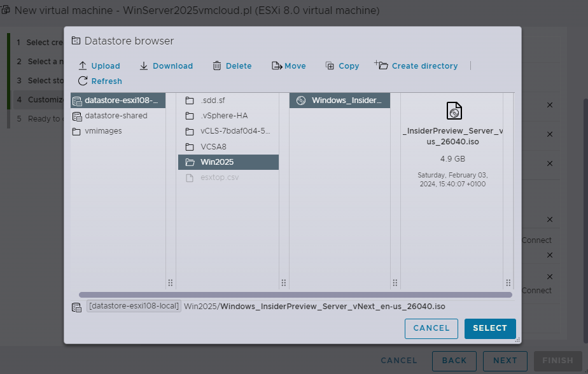Cancel the Datastore browser dialog
This screenshot has height=374, width=588.
tap(431, 329)
